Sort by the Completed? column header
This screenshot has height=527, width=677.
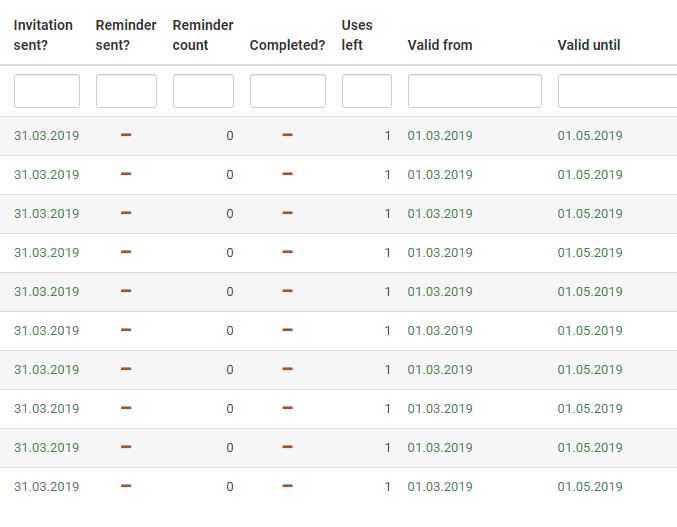pyautogui.click(x=287, y=45)
